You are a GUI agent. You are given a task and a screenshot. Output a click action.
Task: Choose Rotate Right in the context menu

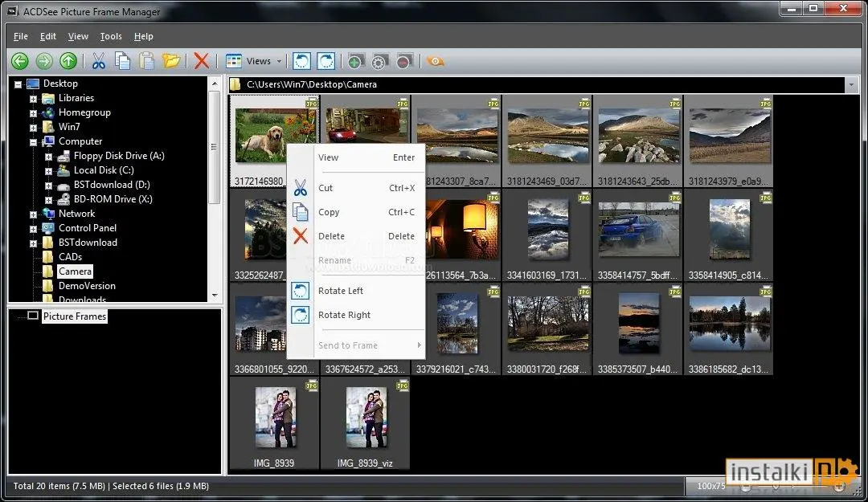click(356, 315)
